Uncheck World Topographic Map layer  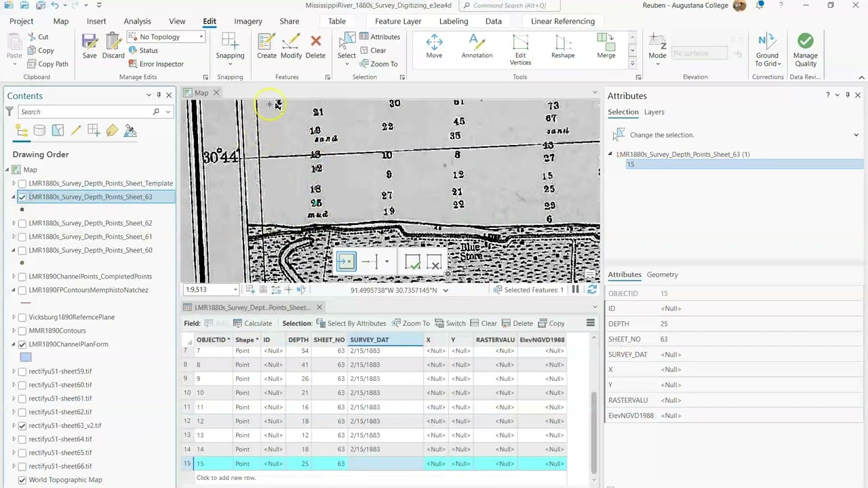22,480
